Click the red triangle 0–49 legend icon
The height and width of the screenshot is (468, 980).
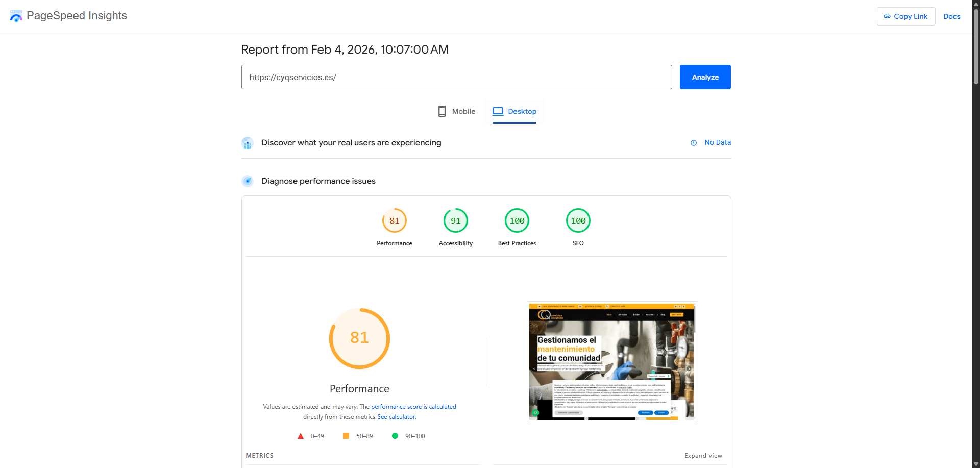[301, 436]
